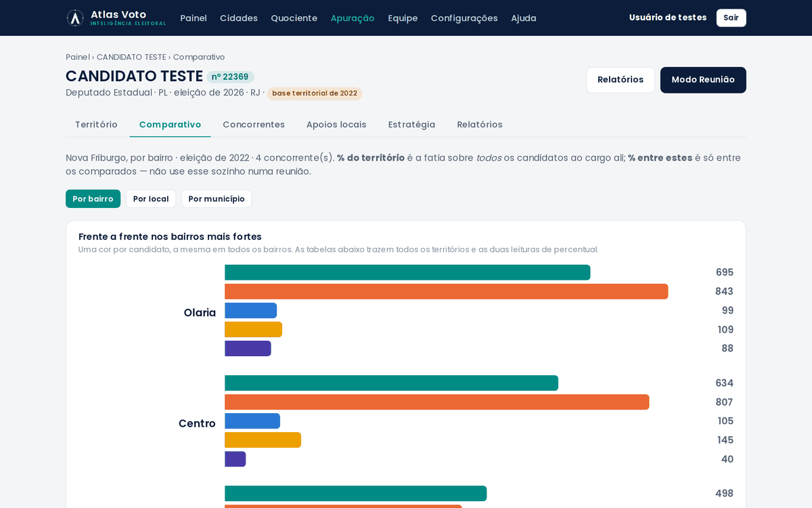Click the Sair button

pos(731,18)
